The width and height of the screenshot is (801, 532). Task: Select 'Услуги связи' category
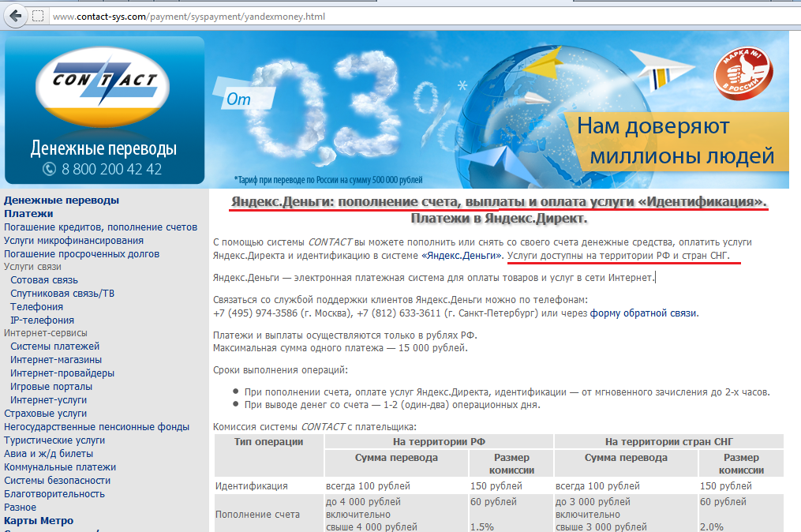point(32,267)
